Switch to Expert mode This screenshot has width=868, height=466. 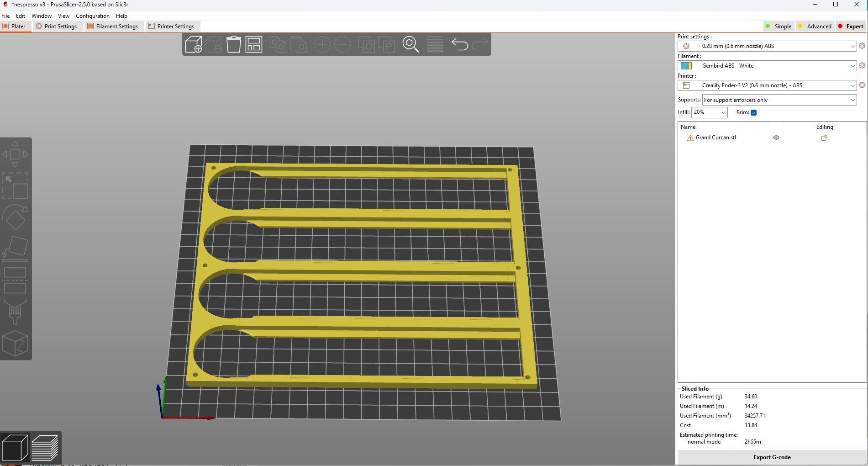851,26
